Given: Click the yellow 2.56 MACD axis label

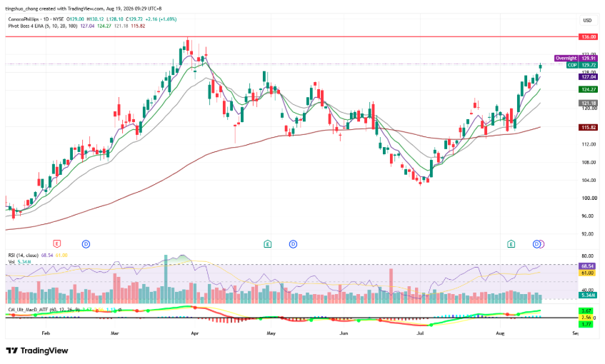Looking at the screenshot, I should pyautogui.click(x=586, y=318).
